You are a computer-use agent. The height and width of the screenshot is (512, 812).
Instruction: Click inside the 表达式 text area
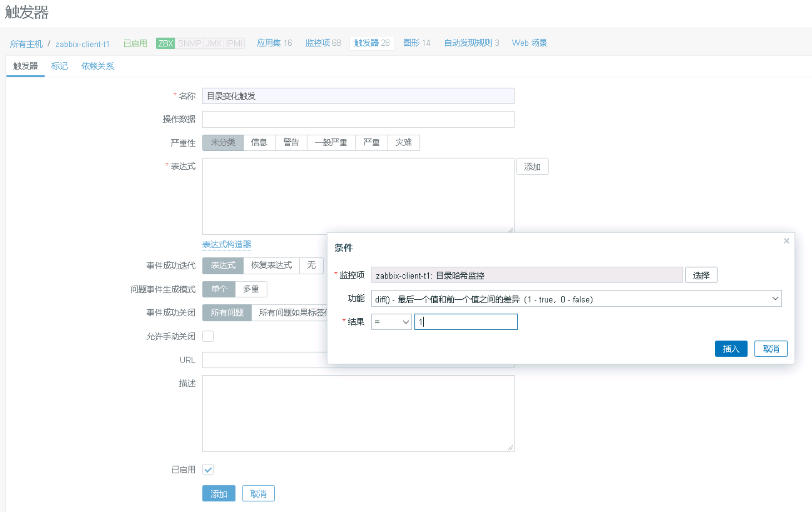click(358, 196)
